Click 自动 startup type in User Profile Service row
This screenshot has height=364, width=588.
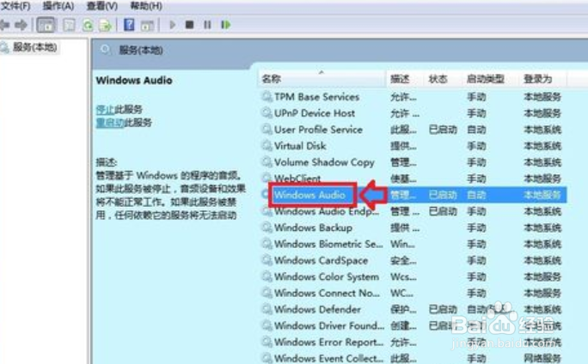coord(476,129)
